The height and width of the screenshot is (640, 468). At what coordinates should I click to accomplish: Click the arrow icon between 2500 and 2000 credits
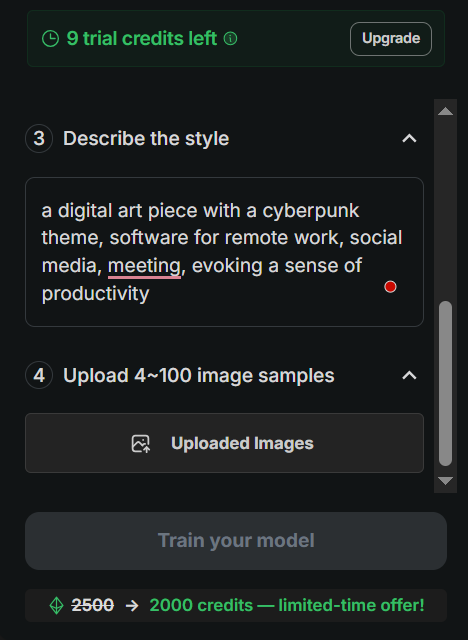(132, 605)
